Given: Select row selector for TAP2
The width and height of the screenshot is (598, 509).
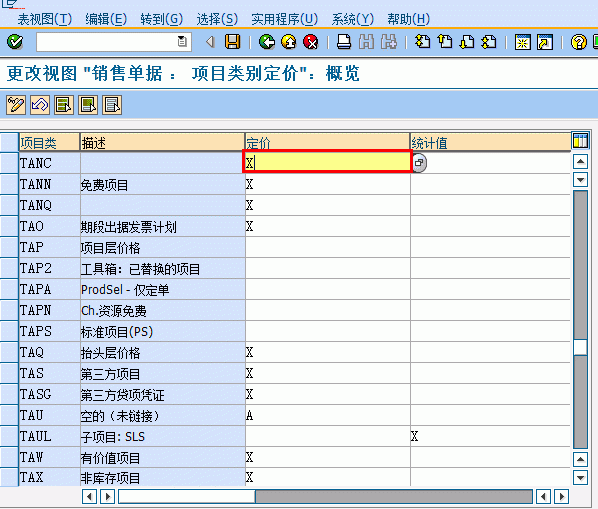Looking at the screenshot, I should coord(9,268).
